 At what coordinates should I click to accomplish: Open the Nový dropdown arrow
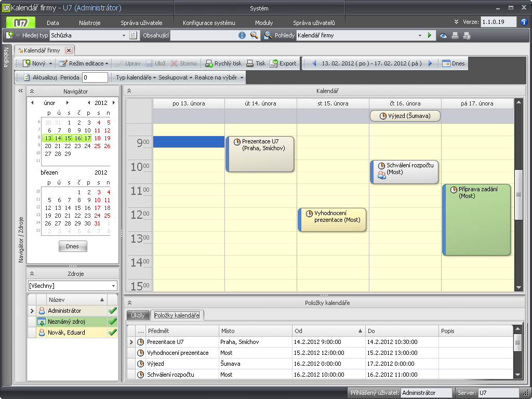click(50, 63)
